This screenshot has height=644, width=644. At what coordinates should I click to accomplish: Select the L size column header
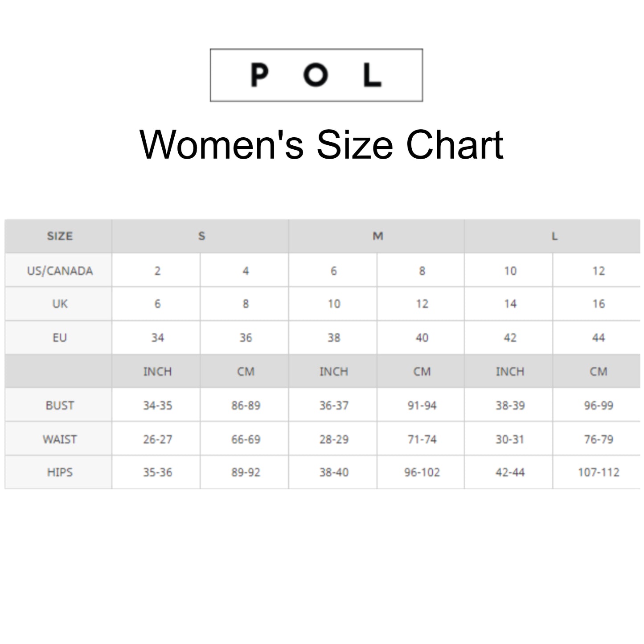(x=554, y=236)
